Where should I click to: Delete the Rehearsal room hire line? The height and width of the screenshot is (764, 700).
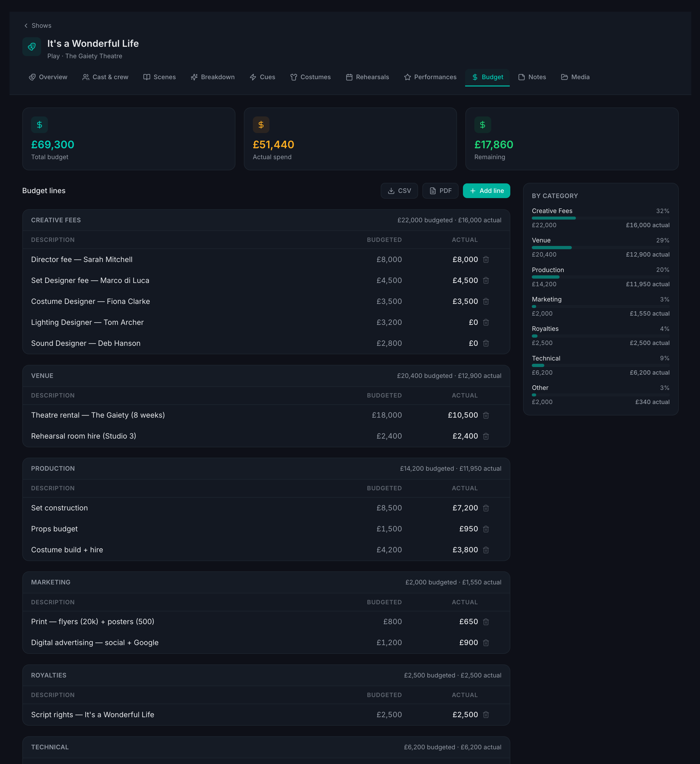486,436
